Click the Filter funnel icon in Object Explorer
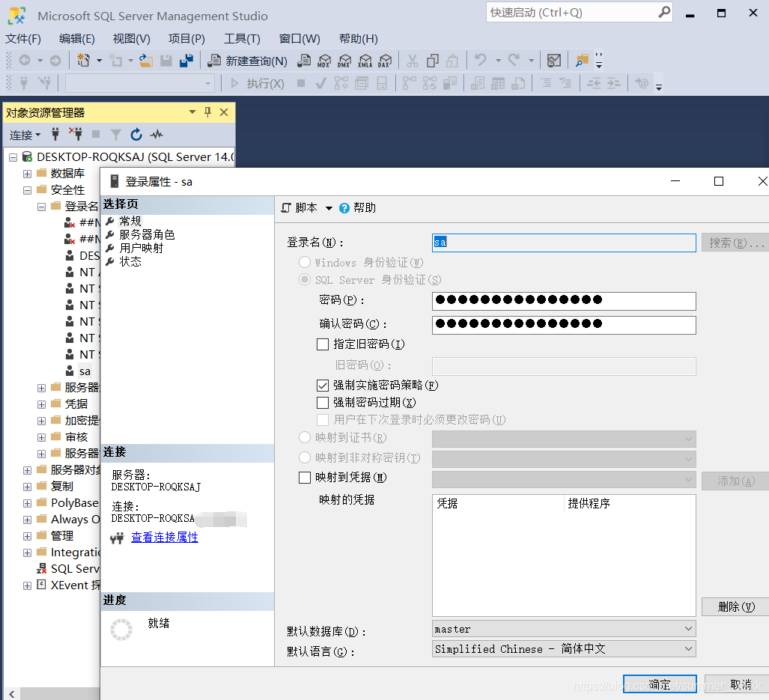This screenshot has width=769, height=700. tap(116, 134)
